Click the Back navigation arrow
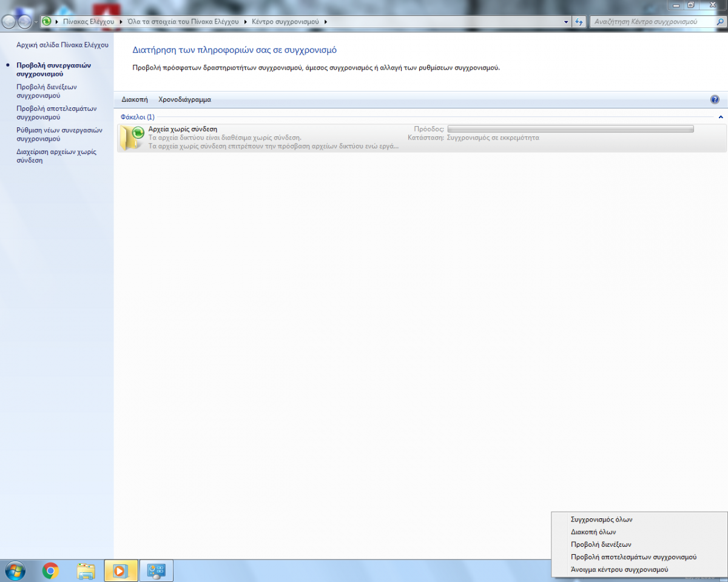This screenshot has width=728, height=582. click(x=9, y=22)
